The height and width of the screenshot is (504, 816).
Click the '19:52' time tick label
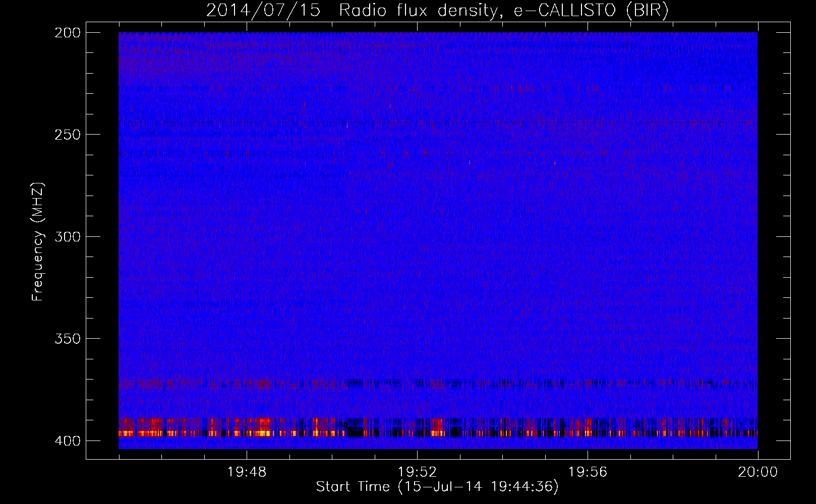(x=417, y=472)
